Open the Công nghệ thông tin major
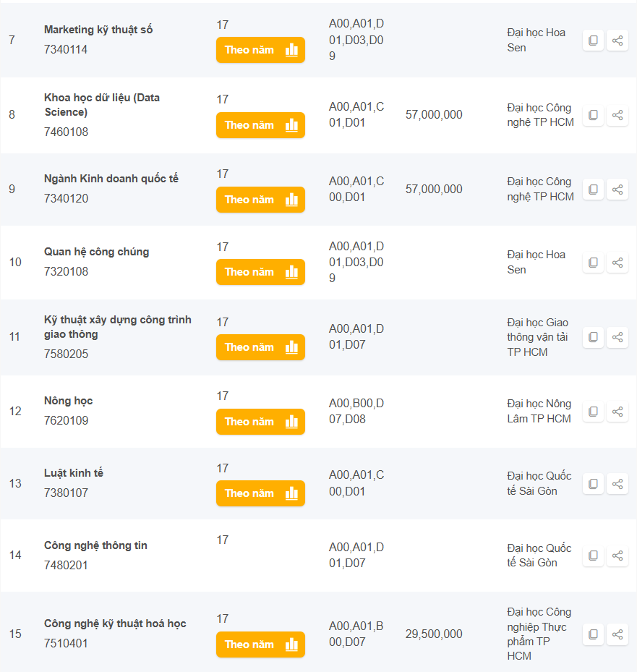 [x=95, y=545]
